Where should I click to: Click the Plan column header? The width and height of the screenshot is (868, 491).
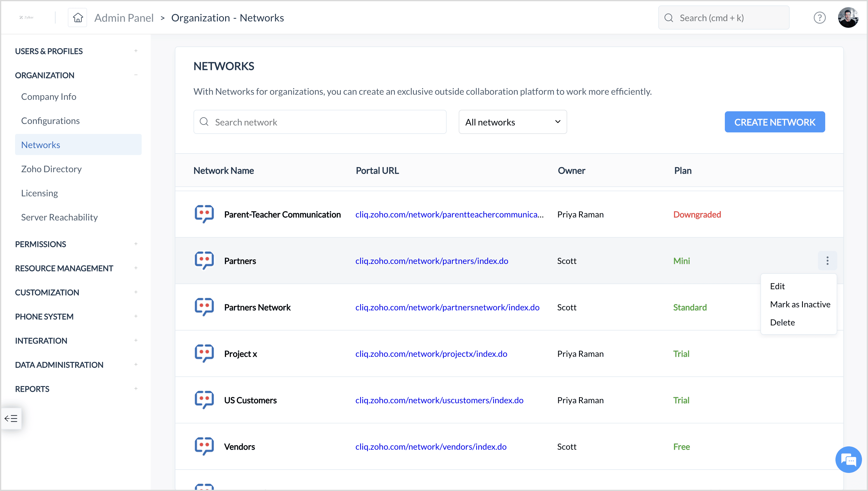683,171
